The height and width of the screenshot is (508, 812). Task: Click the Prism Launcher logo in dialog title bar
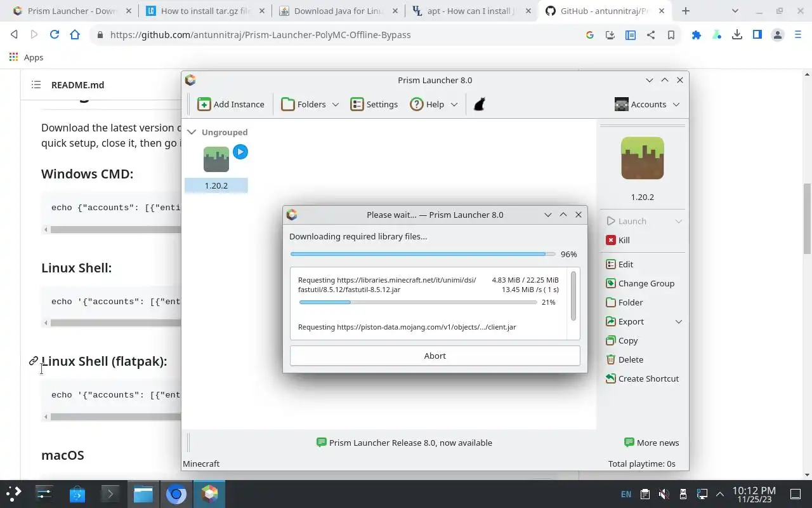pyautogui.click(x=292, y=215)
